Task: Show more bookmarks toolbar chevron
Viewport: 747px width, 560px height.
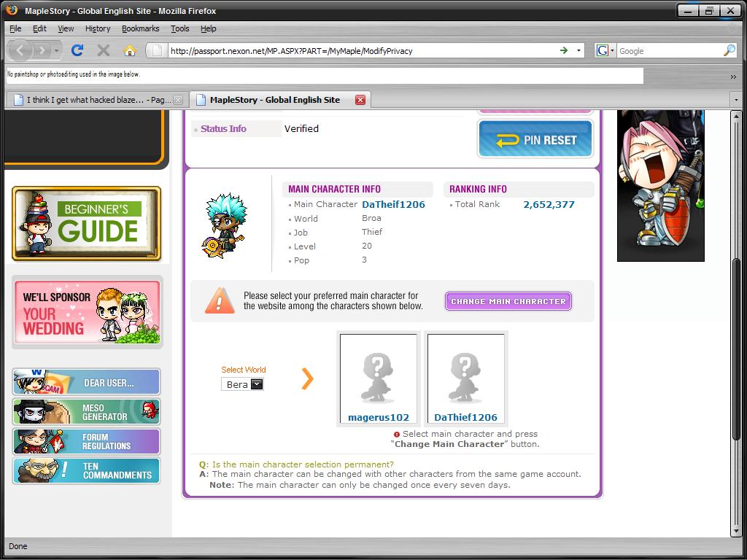Action: pyautogui.click(x=733, y=77)
